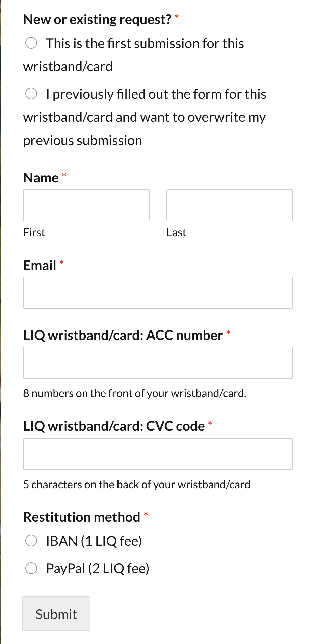Click the "Restitution method" heading
Screen dimensions: 315x644
[x=81, y=517]
